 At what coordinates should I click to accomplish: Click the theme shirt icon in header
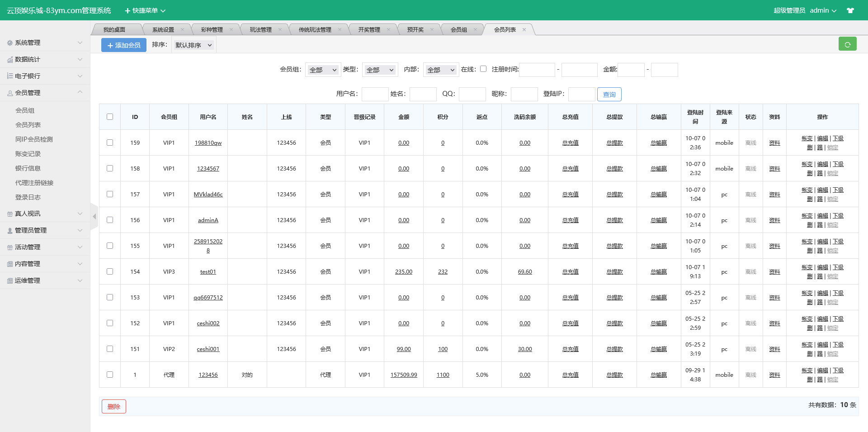tap(850, 10)
